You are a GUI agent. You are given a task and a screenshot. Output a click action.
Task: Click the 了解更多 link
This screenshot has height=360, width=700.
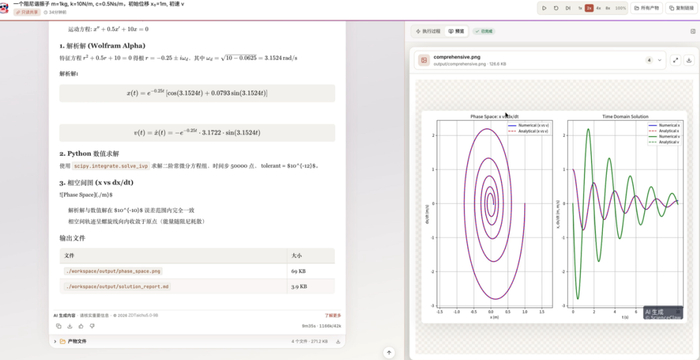pos(333,315)
